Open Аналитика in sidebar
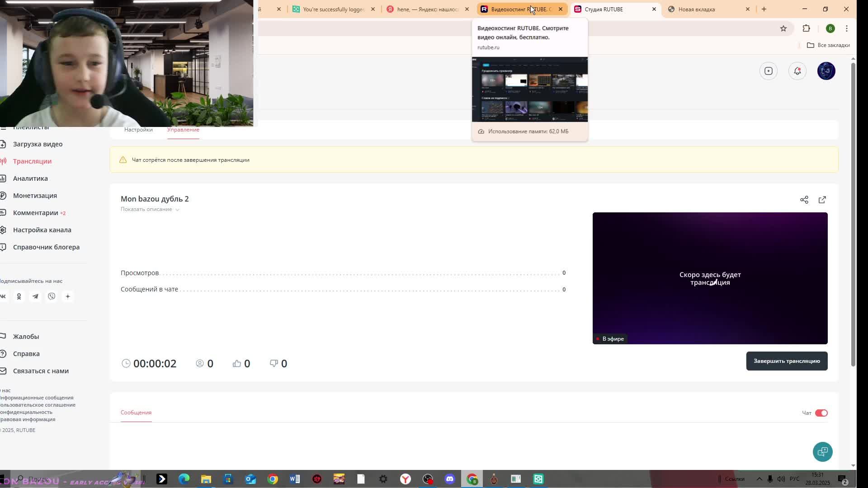Viewport: 868px width, 488px height. tap(30, 178)
